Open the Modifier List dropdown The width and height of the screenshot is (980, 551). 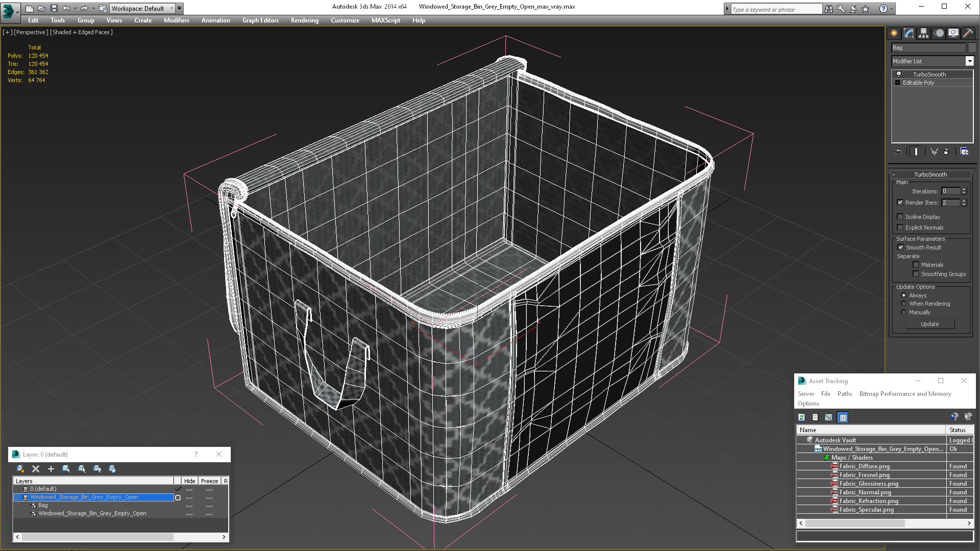click(969, 61)
